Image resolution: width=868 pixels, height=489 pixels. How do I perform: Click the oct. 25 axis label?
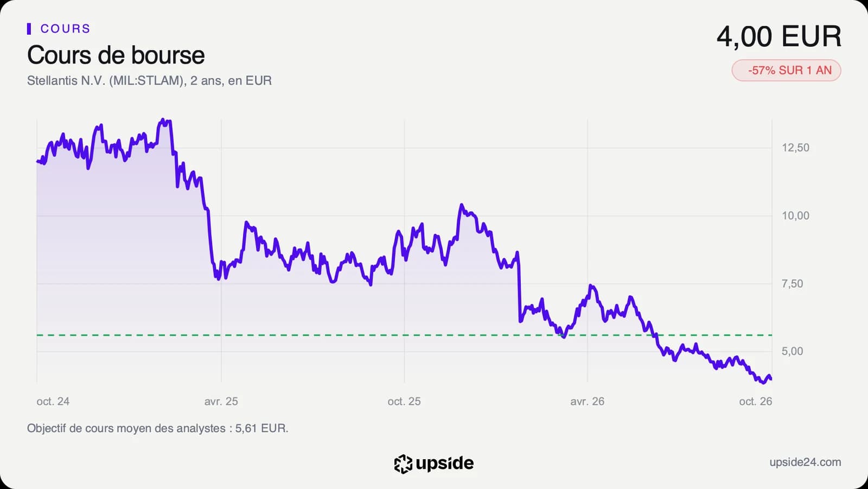point(404,402)
